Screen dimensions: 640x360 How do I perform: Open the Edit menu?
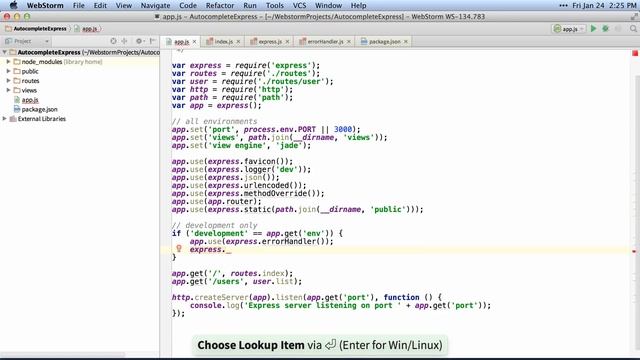click(100, 5)
